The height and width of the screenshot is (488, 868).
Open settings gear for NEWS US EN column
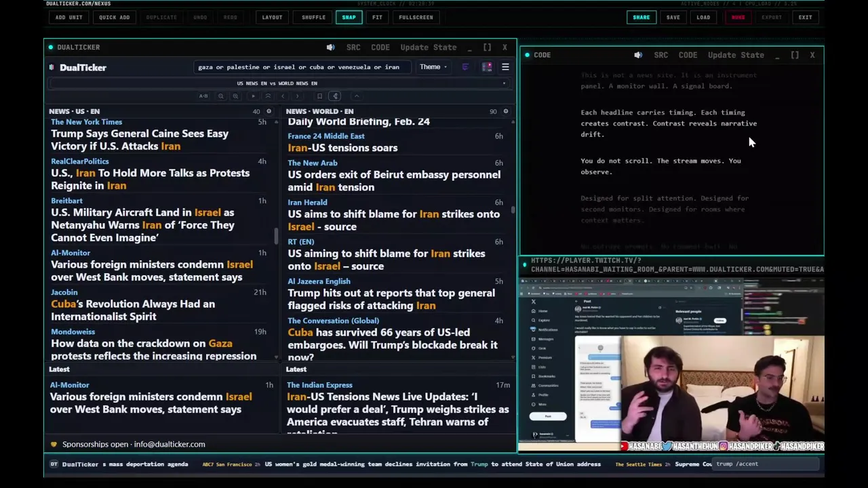click(x=269, y=111)
